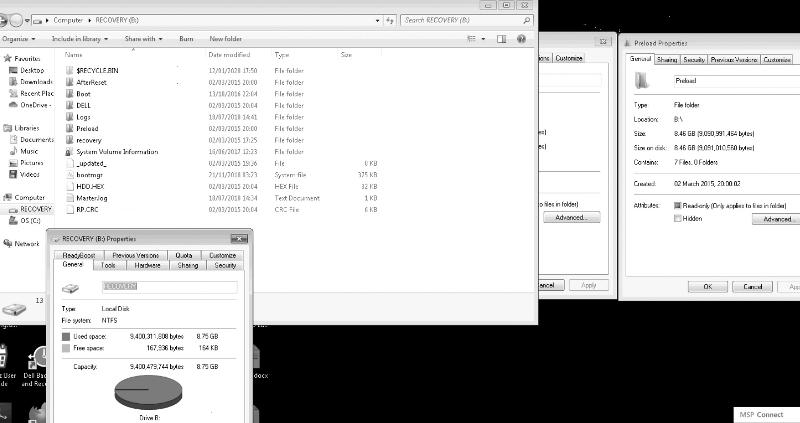Open Previous Versions tab in Preload Properties
Image resolution: width=800 pixels, height=423 pixels.
(734, 60)
